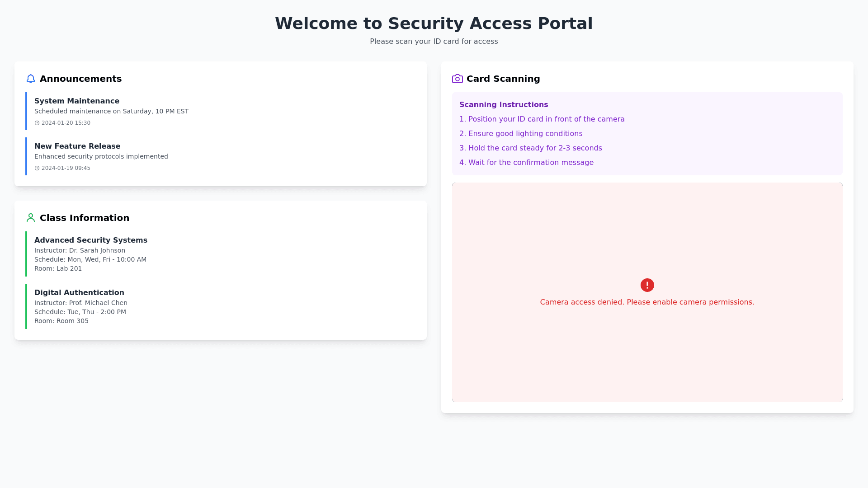
Task: Open the New Feature Release announcement
Action: tap(77, 146)
